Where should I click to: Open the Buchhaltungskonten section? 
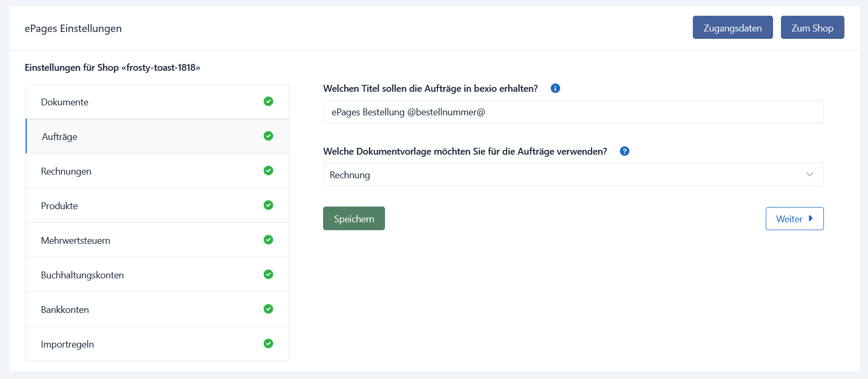pos(157,275)
